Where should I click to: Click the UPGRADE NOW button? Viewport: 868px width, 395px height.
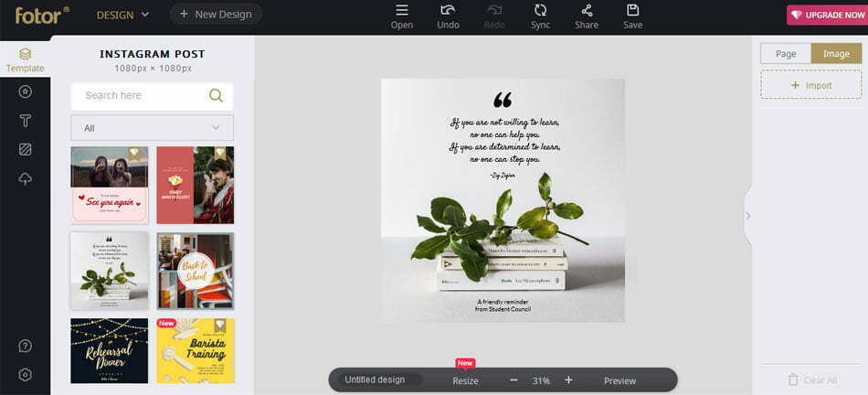pos(828,15)
